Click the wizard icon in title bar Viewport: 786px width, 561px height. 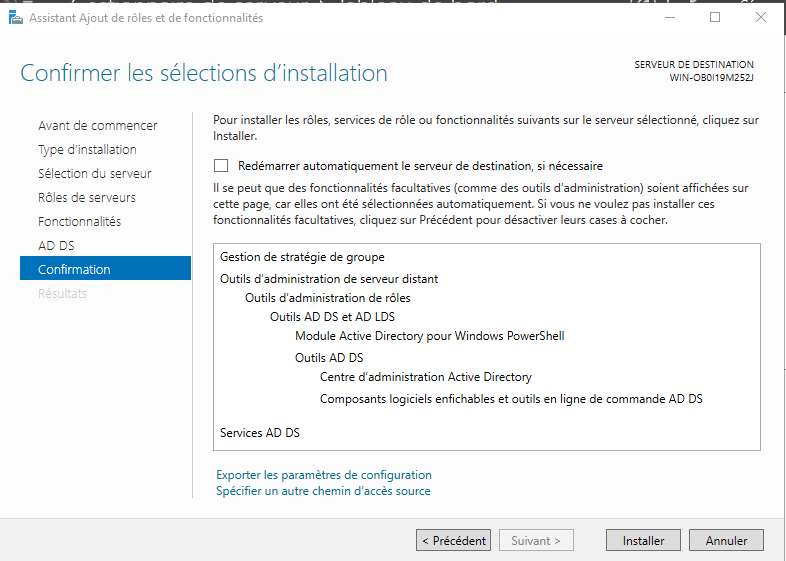tap(16, 18)
